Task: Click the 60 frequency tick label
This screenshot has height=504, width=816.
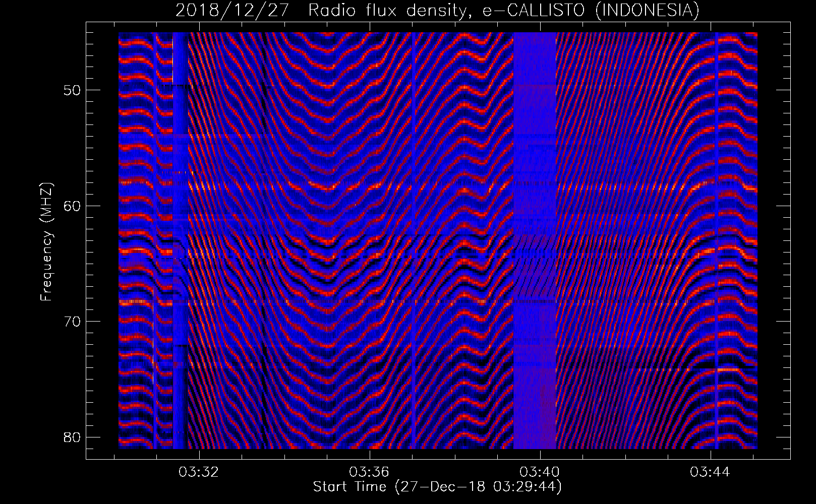Action: 73,206
